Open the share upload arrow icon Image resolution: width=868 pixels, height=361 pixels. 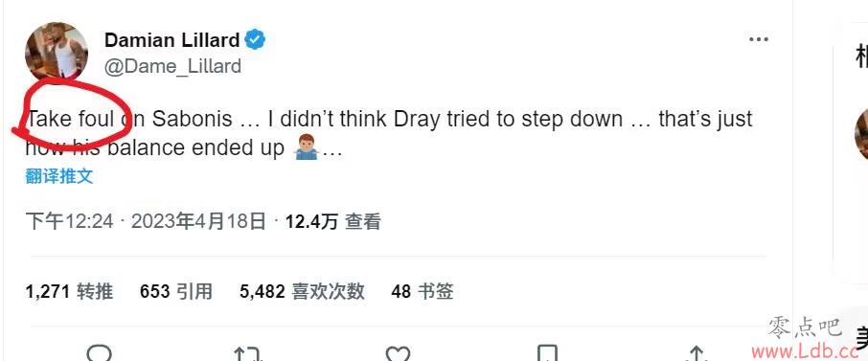(x=697, y=353)
